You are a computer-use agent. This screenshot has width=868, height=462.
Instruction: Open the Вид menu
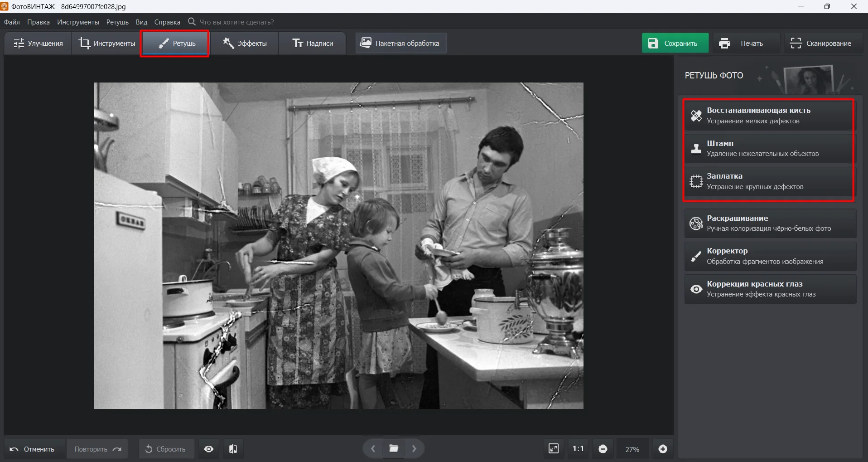click(x=141, y=22)
